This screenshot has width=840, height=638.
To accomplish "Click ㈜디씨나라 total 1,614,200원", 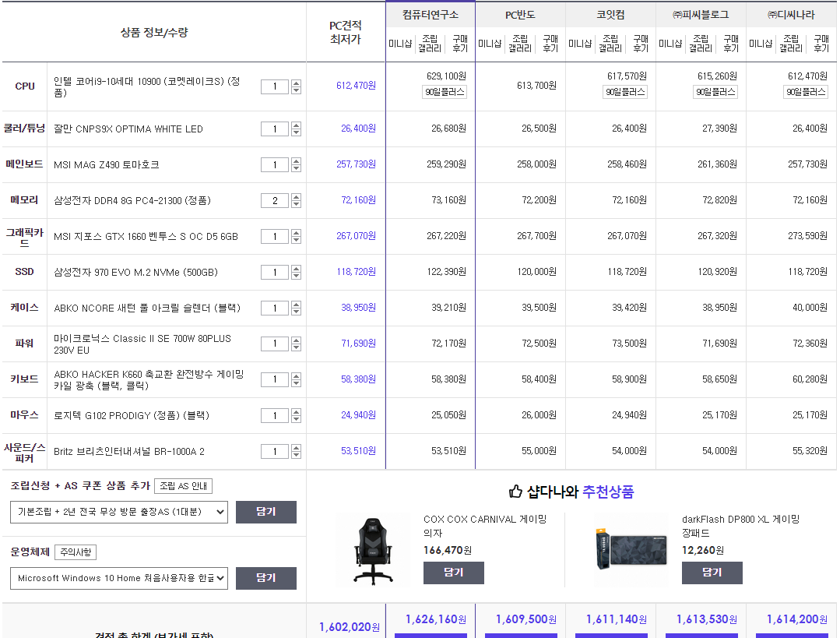I will 797,620.
